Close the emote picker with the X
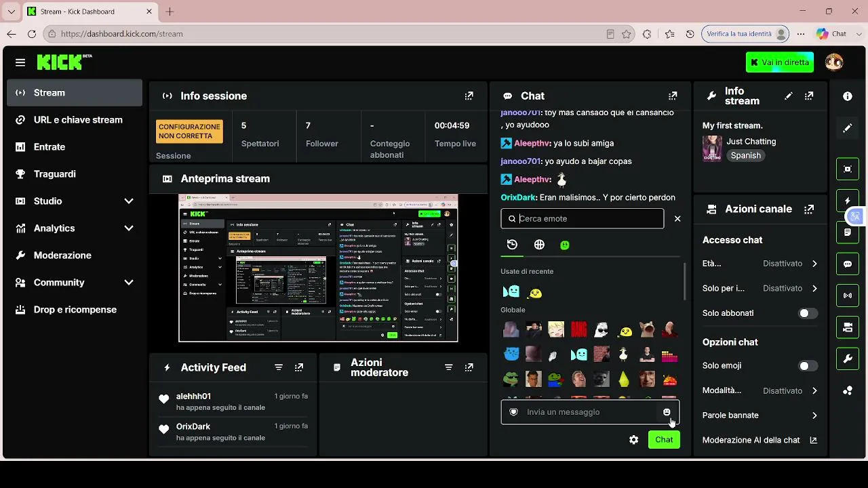The width and height of the screenshot is (868, 488). click(x=677, y=219)
